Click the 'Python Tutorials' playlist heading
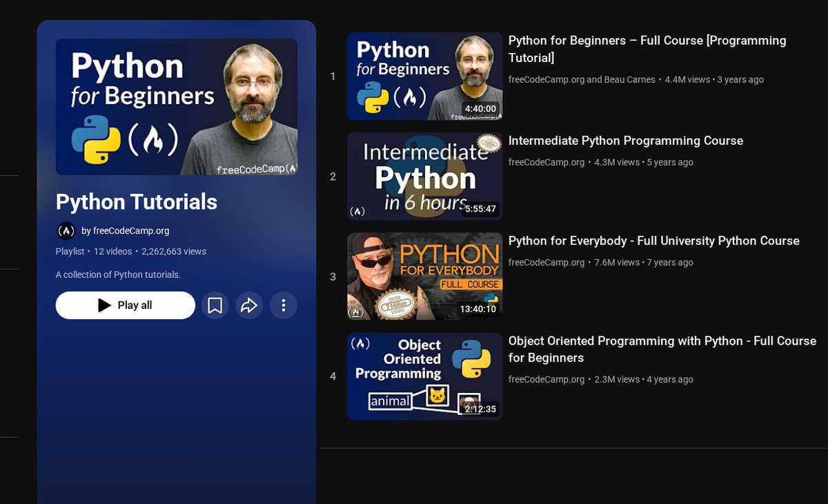This screenshot has width=828, height=504. (137, 202)
